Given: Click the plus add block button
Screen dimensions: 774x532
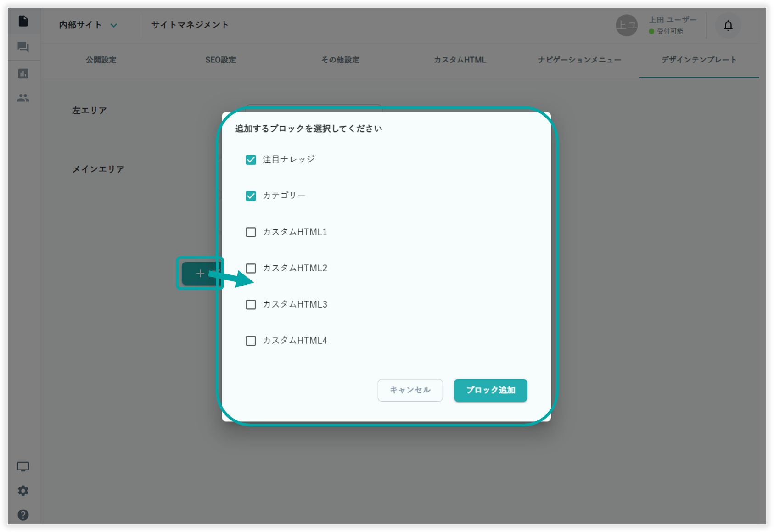Looking at the screenshot, I should pyautogui.click(x=200, y=274).
